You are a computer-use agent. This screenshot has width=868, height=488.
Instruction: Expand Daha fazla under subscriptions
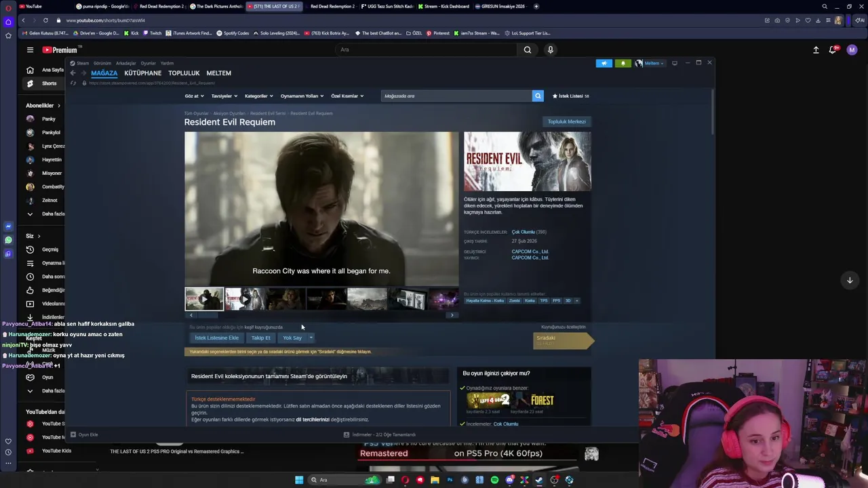click(x=43, y=214)
